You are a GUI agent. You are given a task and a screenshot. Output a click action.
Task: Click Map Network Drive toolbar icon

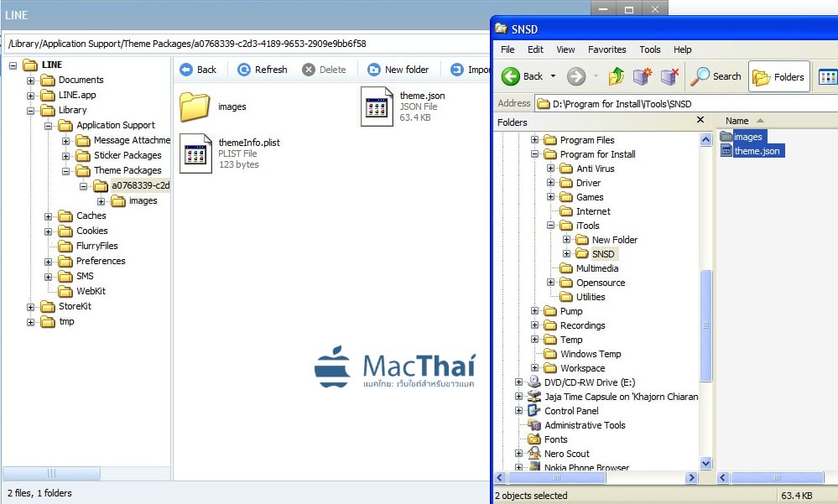643,76
